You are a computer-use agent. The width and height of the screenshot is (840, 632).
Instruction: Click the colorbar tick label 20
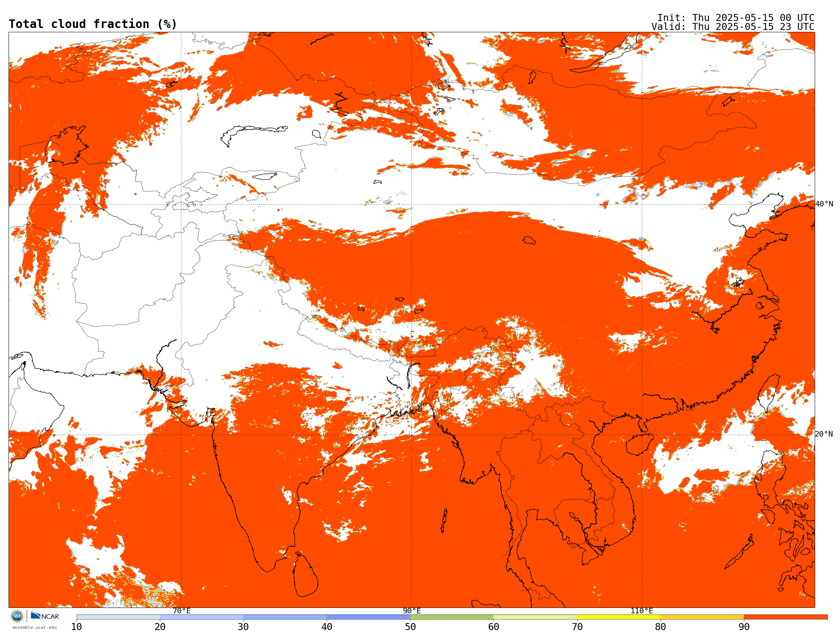point(160,627)
